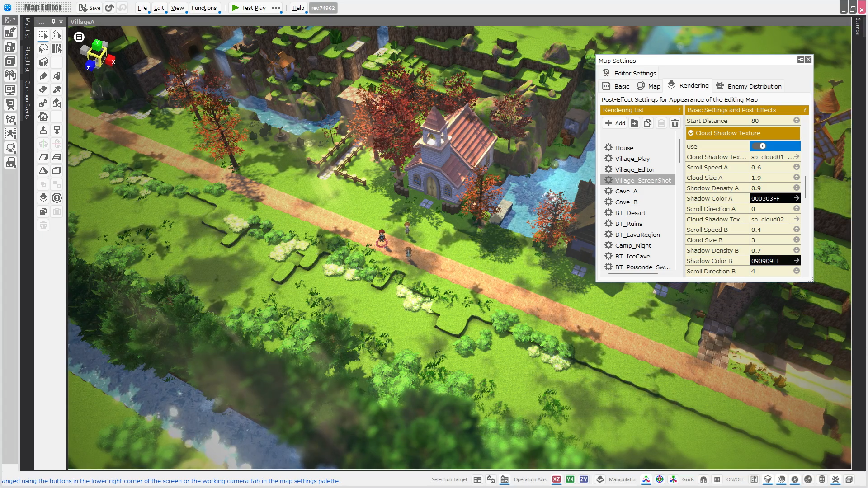Open the Functions menu
This screenshot has width=868, height=488.
[204, 8]
